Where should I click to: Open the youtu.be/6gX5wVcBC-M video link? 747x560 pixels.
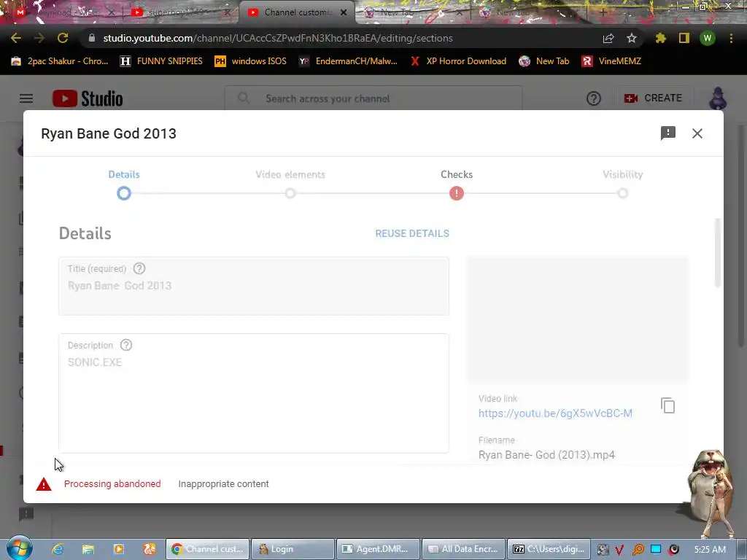555,413
